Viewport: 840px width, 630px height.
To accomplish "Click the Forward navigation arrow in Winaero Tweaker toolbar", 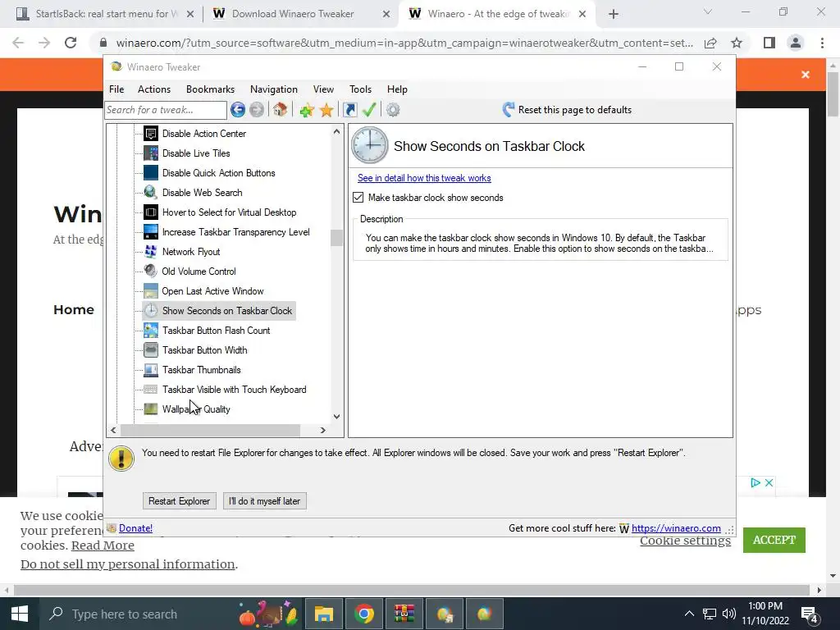I will 257,110.
